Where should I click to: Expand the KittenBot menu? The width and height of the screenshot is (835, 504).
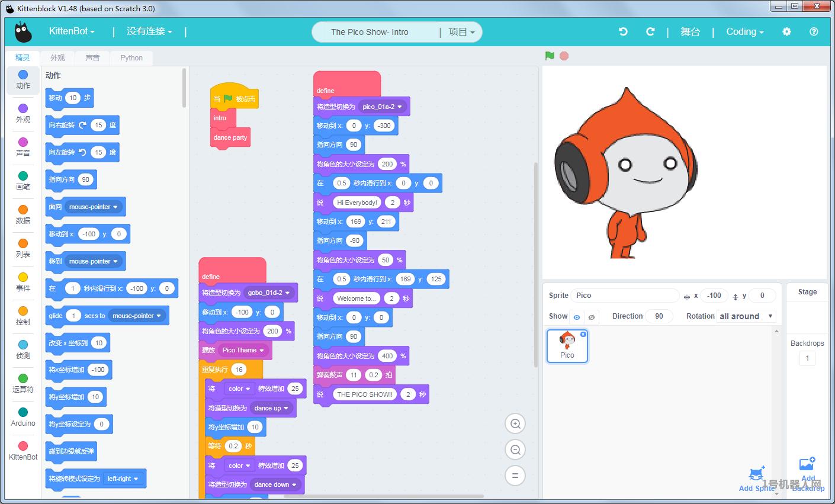point(72,31)
